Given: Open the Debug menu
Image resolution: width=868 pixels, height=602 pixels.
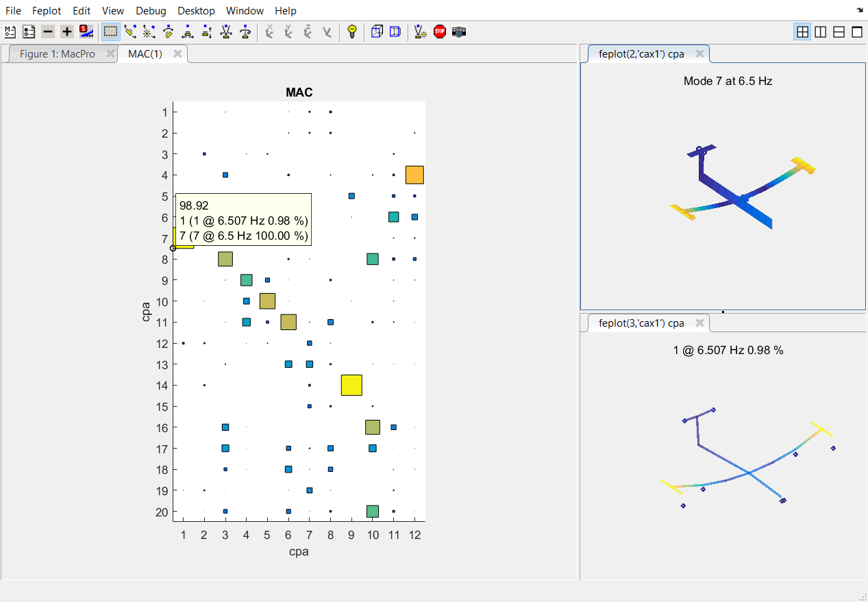Looking at the screenshot, I should click(x=151, y=10).
